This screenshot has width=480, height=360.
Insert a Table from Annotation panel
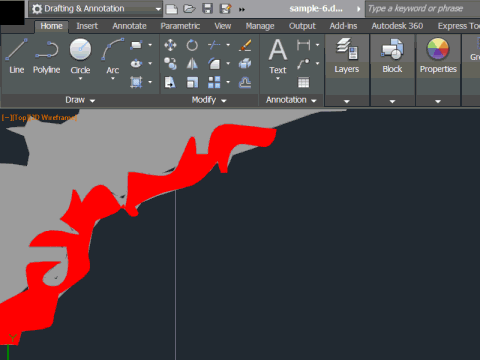click(303, 82)
